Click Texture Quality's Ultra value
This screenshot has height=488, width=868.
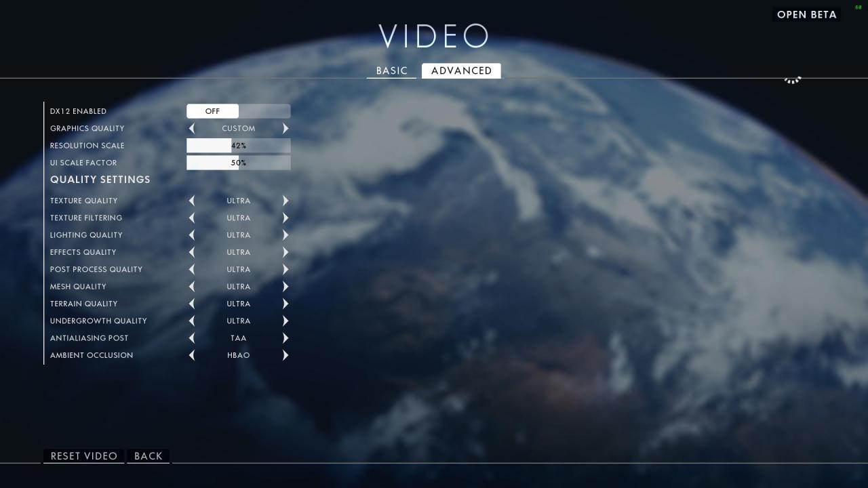coord(239,201)
